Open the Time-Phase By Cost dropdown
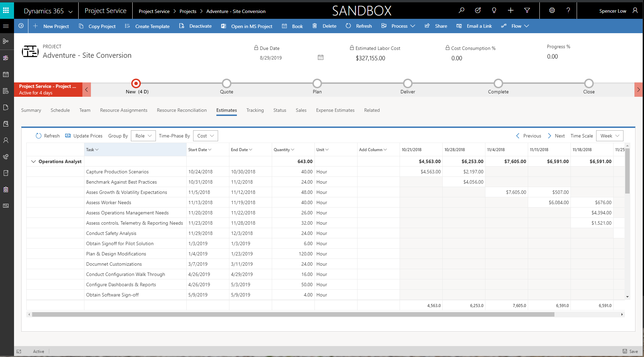This screenshot has height=357, width=644. (x=205, y=136)
